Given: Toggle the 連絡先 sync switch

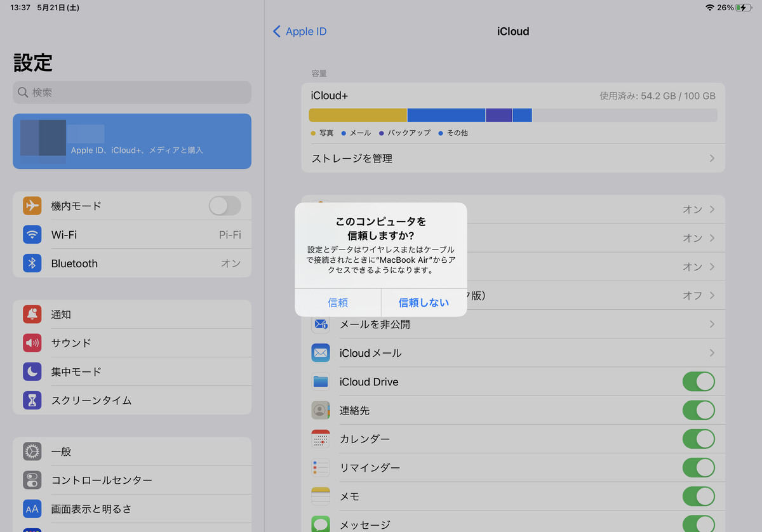Looking at the screenshot, I should tap(698, 410).
